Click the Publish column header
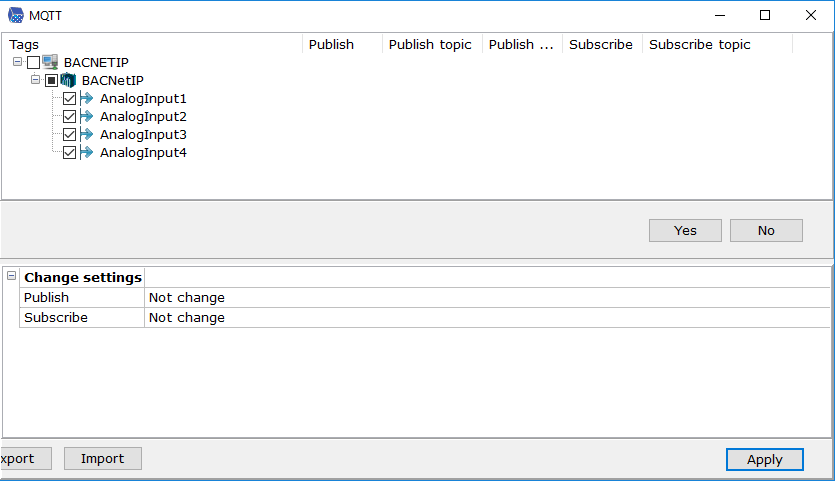Viewport: 835px width, 481px height. point(342,44)
